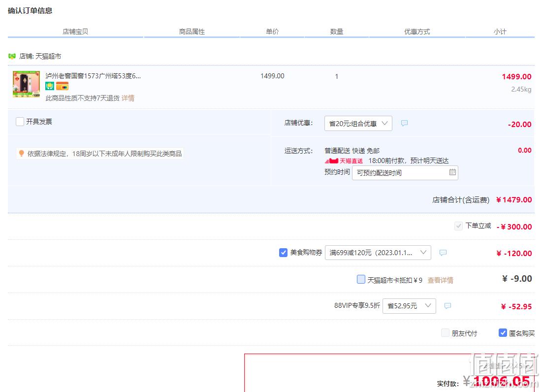Screen dimensions: 543x392
Task: Expand the 省52.95元 dropdown for 88VIP
Action: 409,306
